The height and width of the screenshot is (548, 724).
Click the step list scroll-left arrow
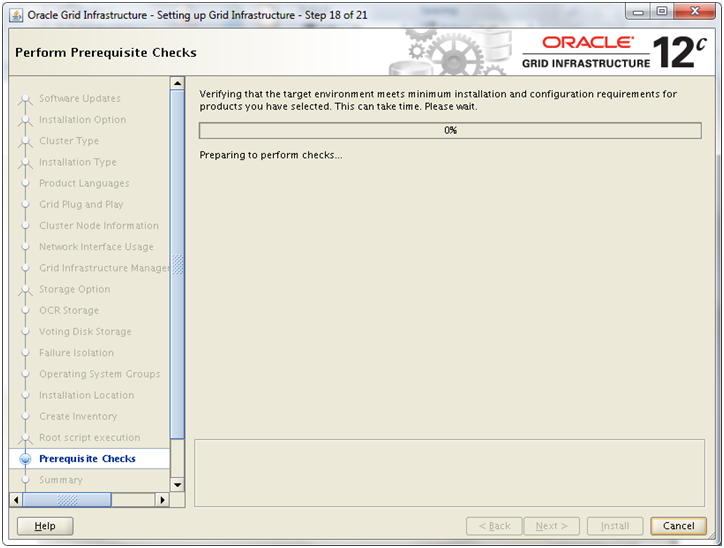pyautogui.click(x=16, y=500)
